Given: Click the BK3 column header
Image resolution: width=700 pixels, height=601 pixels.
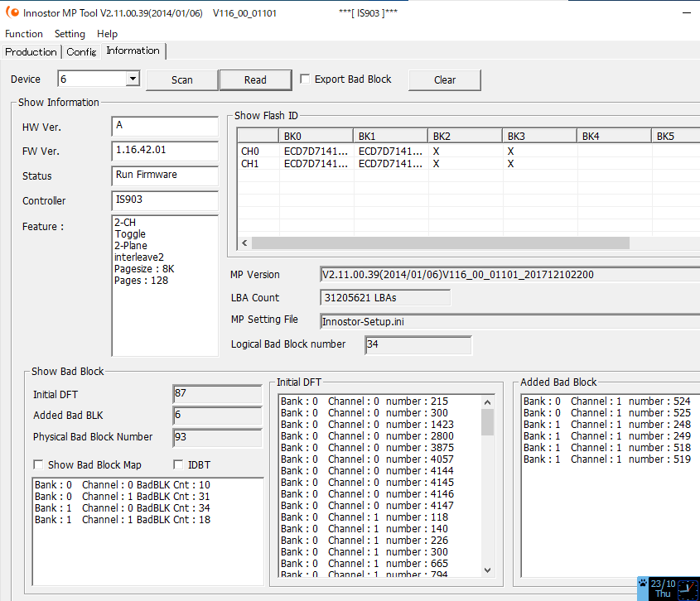Looking at the screenshot, I should 540,136.
